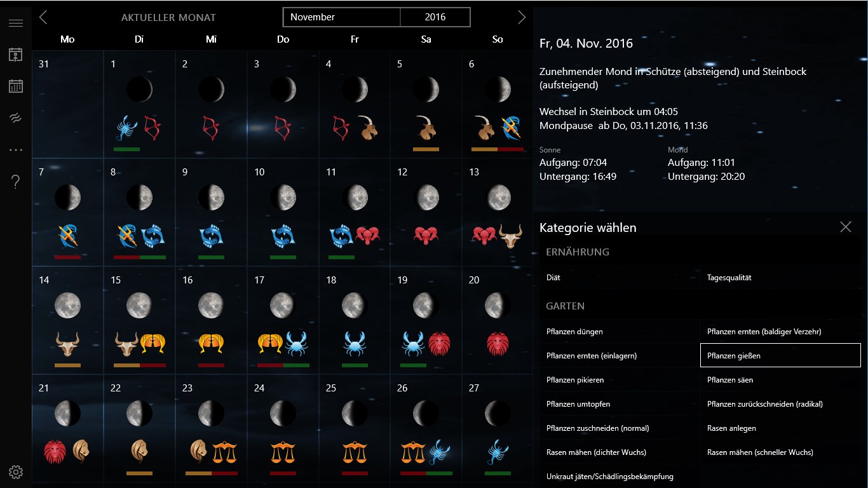Click the Aries zodiac symbol on November 12
868x488 pixels.
(426, 236)
